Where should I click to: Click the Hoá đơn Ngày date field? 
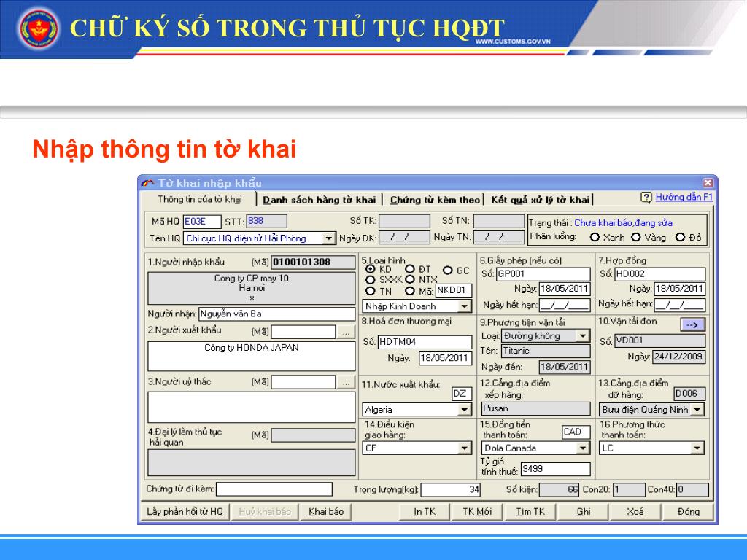[446, 358]
